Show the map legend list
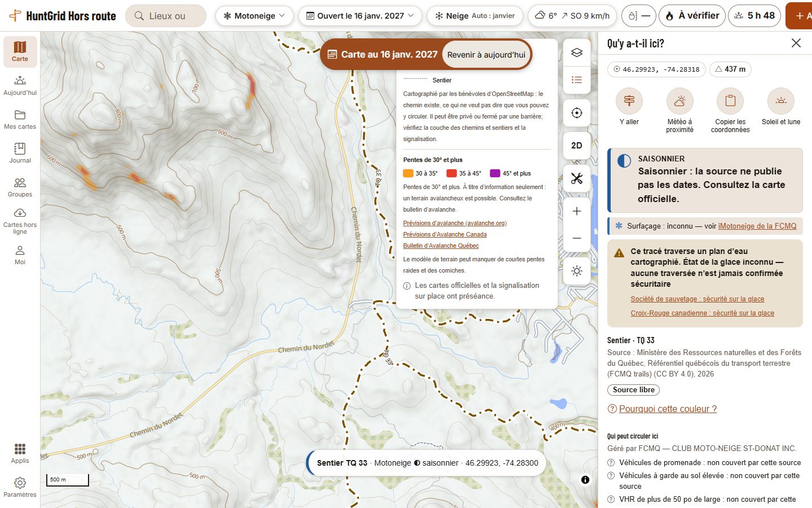Viewport: 812px width, 508px height. (x=576, y=80)
